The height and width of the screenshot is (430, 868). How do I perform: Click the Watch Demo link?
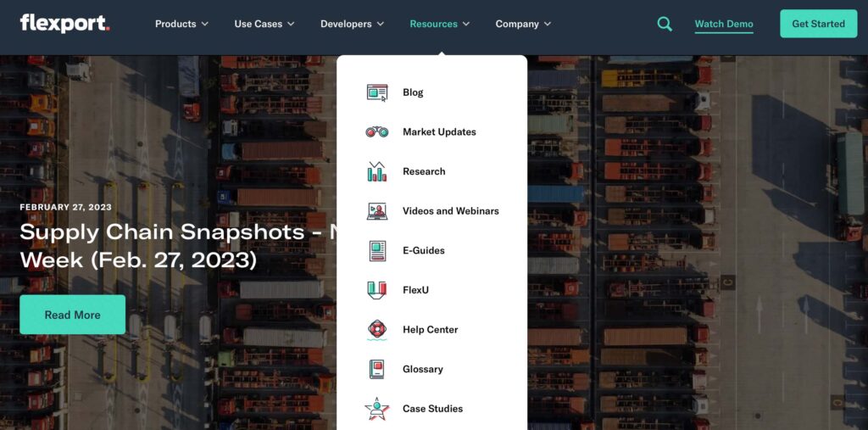click(724, 25)
